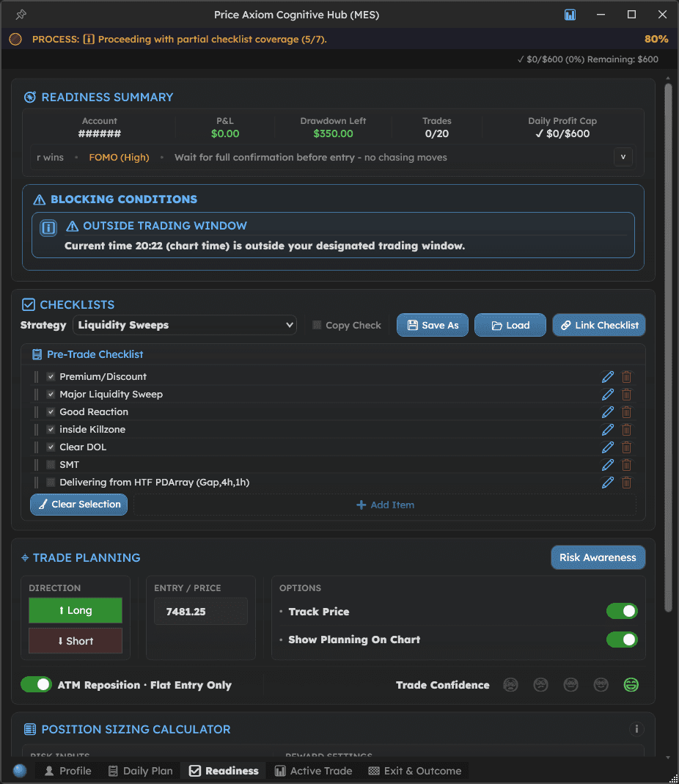Uncheck Clear DOL checkbox
Screen dimensions: 679x784
point(51,447)
